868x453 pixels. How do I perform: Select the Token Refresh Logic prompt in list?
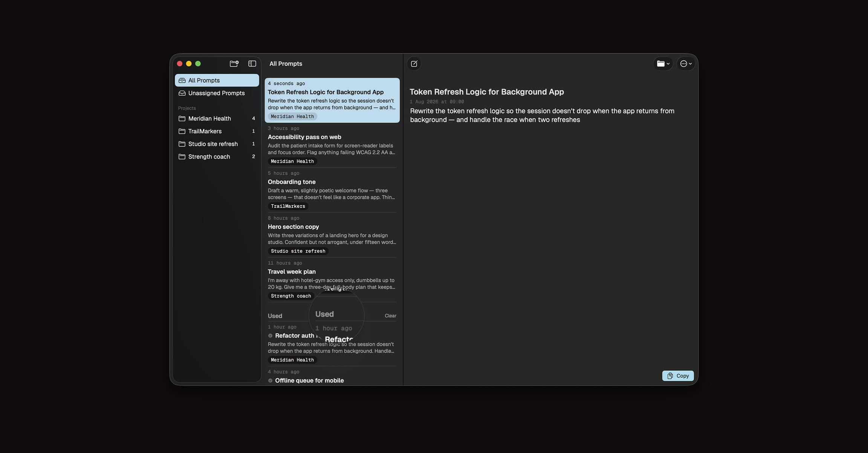332,100
